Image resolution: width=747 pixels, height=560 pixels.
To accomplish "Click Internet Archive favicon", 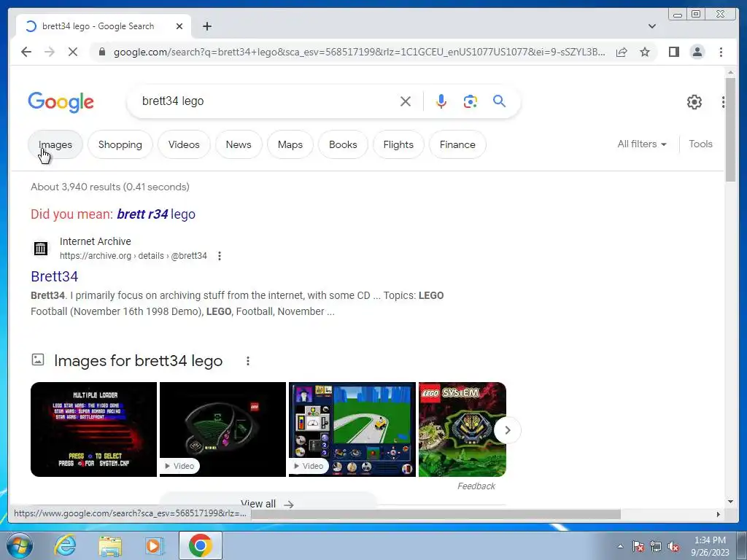I will pos(41,248).
